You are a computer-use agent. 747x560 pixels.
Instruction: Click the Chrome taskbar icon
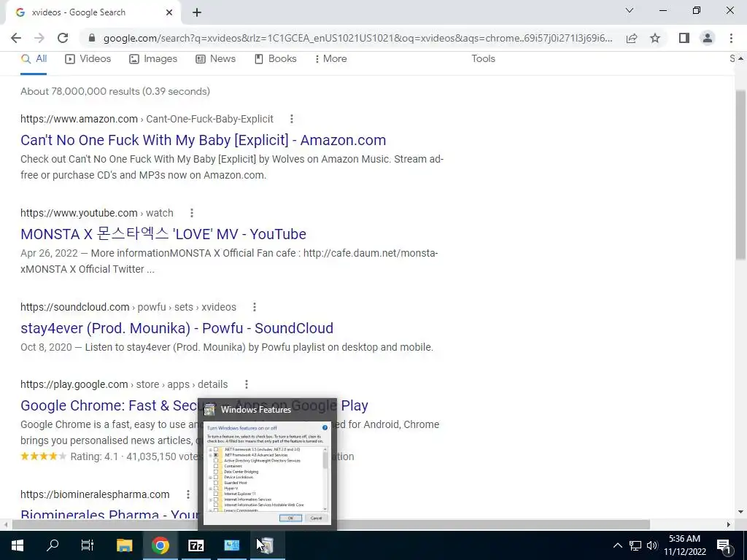160,545
